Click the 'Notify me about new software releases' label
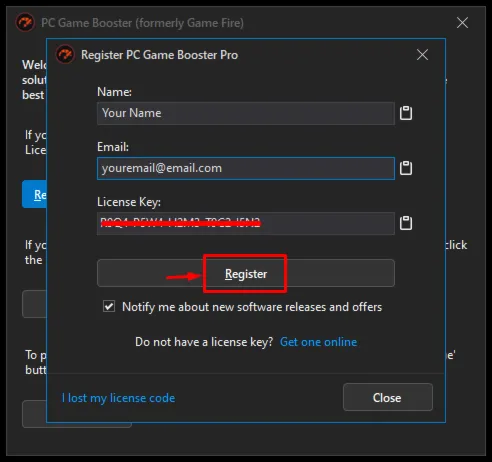The height and width of the screenshot is (462, 492). (x=252, y=307)
